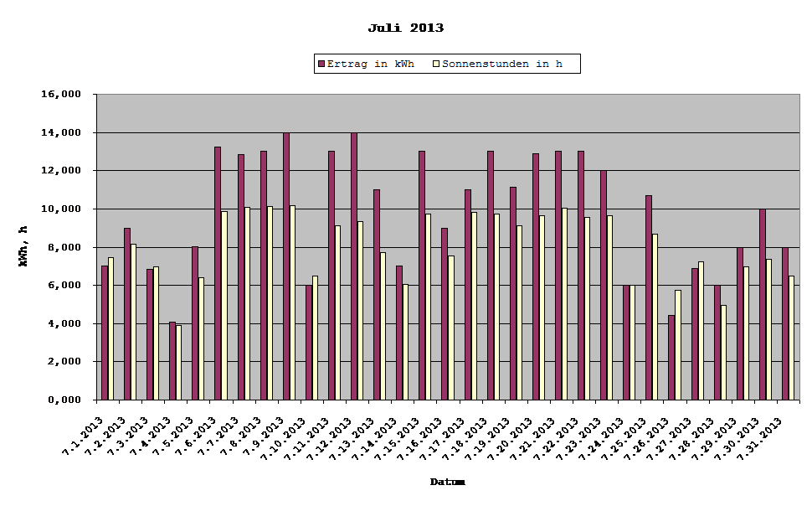Select the shortest maroon Ertrag bar
This screenshot has width=812, height=506.
(172, 360)
